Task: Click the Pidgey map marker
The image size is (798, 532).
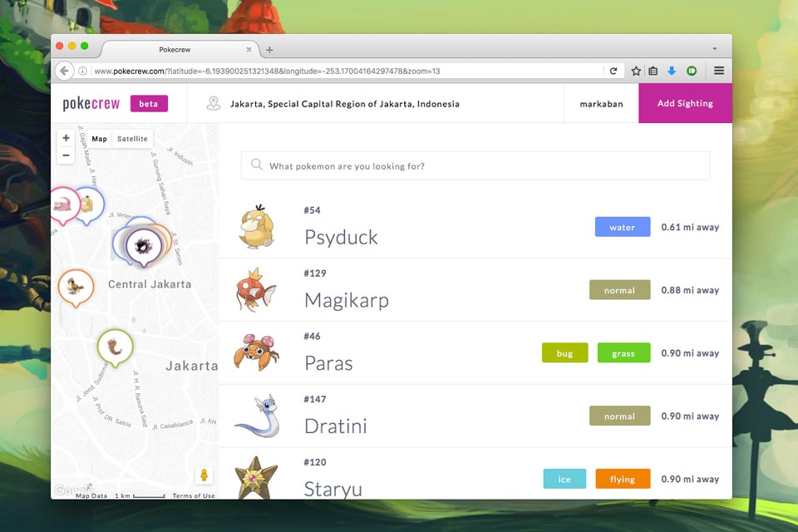Action: click(x=76, y=288)
